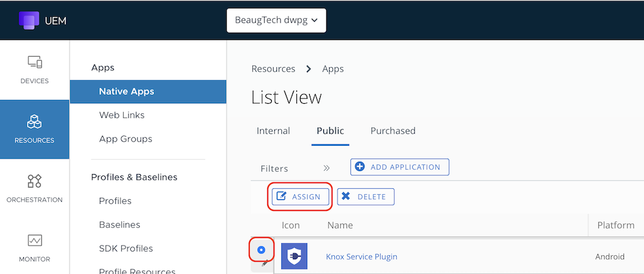
Task: Open the BeaugTech dwpg organization dropdown
Action: pyautogui.click(x=276, y=21)
